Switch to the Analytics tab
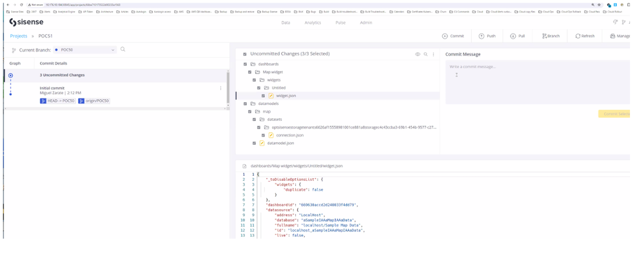Viewport: 644px width, 280px height. 313,23
